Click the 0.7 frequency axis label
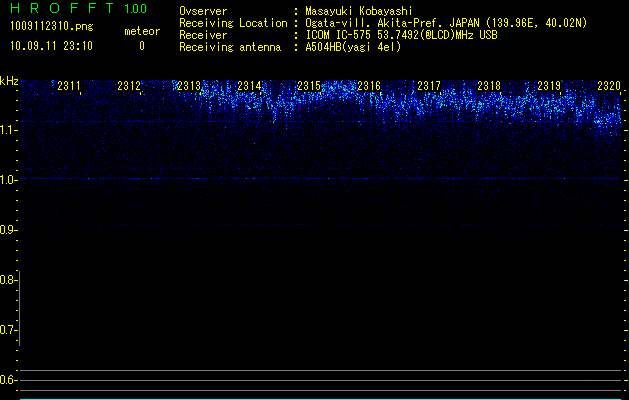 [x=8, y=330]
